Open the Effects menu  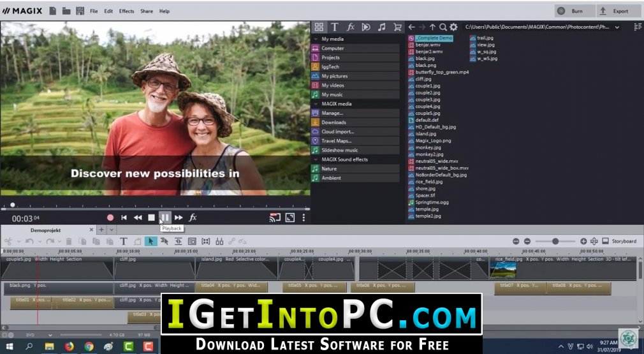tap(126, 11)
